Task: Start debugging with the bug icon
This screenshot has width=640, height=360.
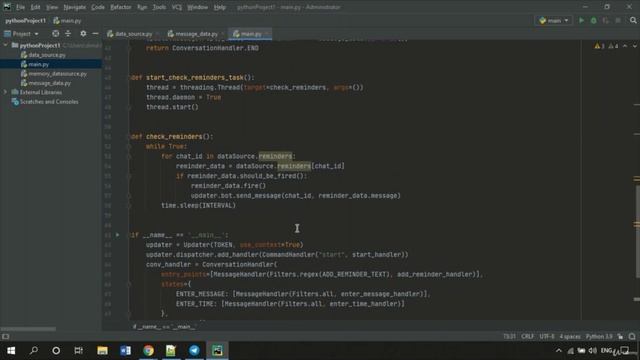Action: point(593,20)
